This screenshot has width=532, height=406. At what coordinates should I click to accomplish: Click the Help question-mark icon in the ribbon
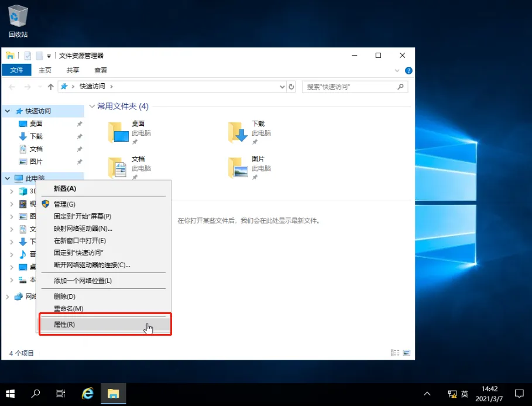408,71
